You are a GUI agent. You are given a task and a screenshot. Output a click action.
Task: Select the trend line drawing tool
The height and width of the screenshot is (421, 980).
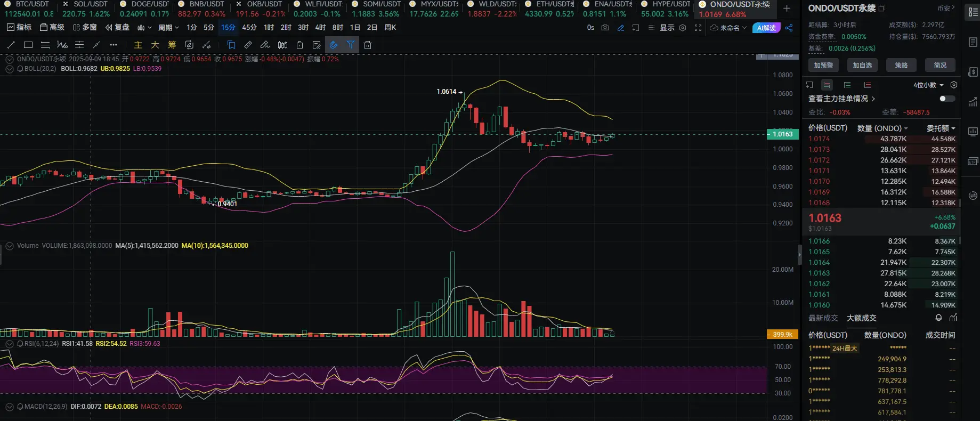11,45
